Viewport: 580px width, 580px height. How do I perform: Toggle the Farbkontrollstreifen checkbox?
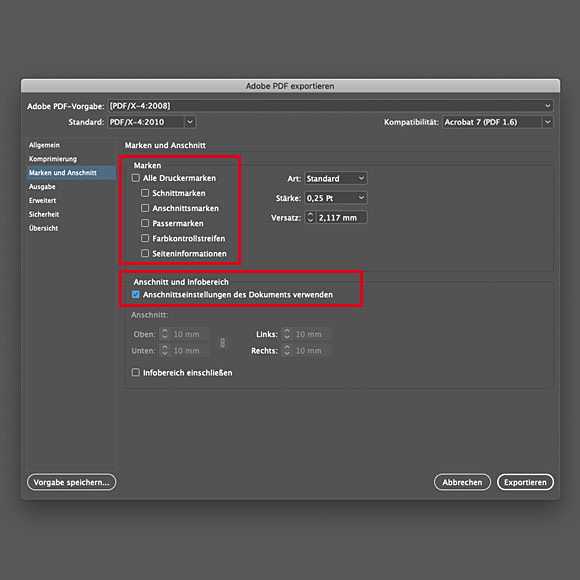tap(145, 238)
